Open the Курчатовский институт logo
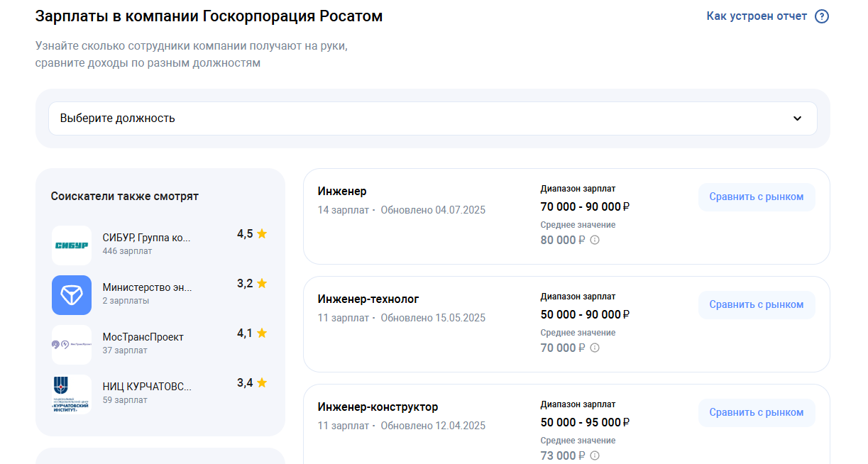Viewport: 868px width, 464px height. pos(72,394)
